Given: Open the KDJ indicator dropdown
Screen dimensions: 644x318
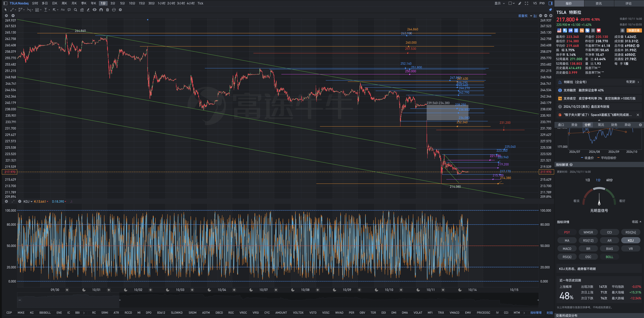Looking at the screenshot, I should click(x=28, y=202).
